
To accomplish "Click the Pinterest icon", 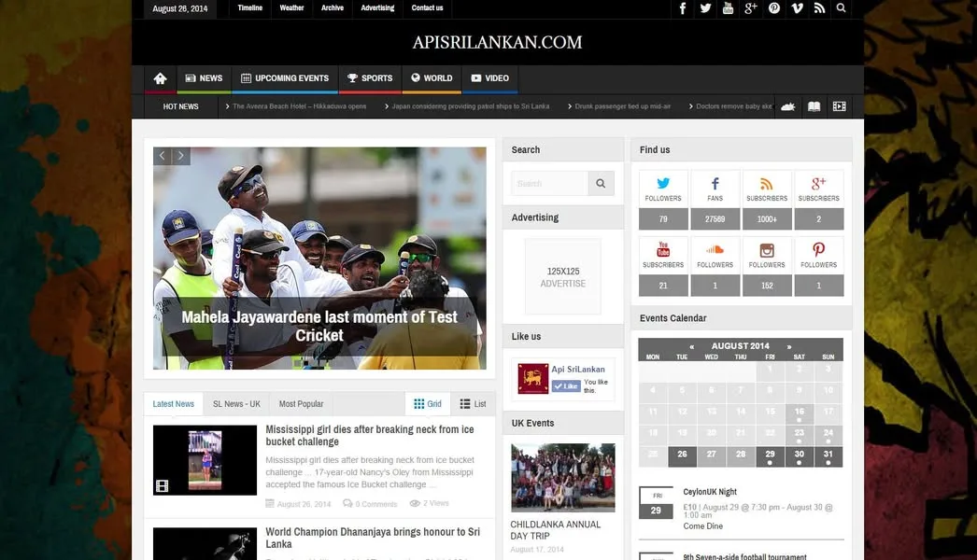I will 772,8.
